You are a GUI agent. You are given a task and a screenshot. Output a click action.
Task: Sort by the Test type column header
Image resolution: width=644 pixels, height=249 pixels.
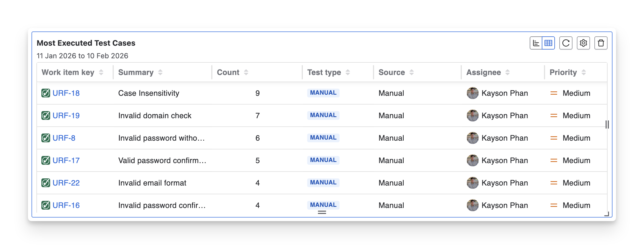point(347,72)
